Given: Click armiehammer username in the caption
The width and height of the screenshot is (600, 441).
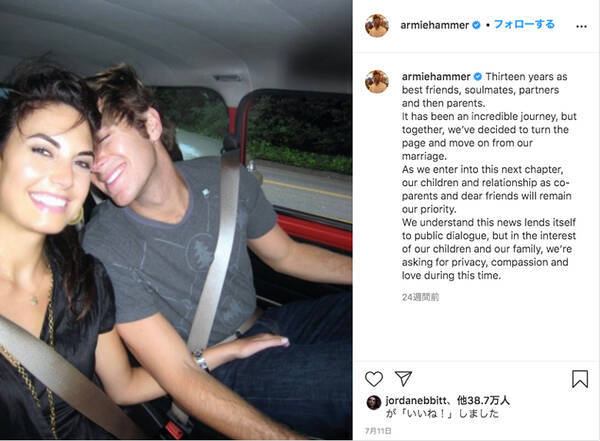Looking at the screenshot, I should (x=436, y=77).
